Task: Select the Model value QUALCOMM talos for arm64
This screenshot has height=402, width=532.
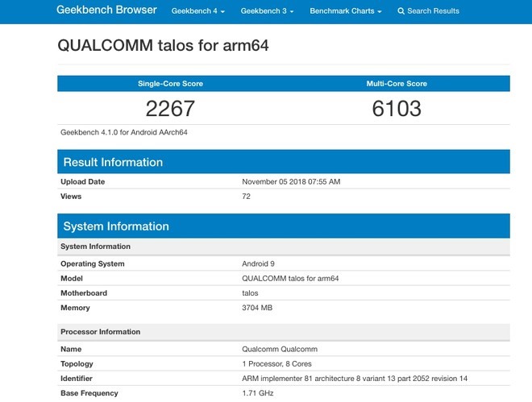Action: tap(290, 278)
